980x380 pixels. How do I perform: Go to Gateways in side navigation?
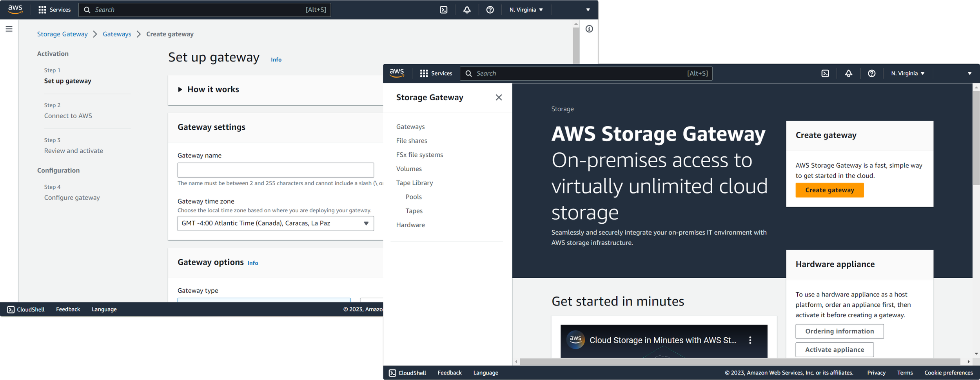(410, 127)
